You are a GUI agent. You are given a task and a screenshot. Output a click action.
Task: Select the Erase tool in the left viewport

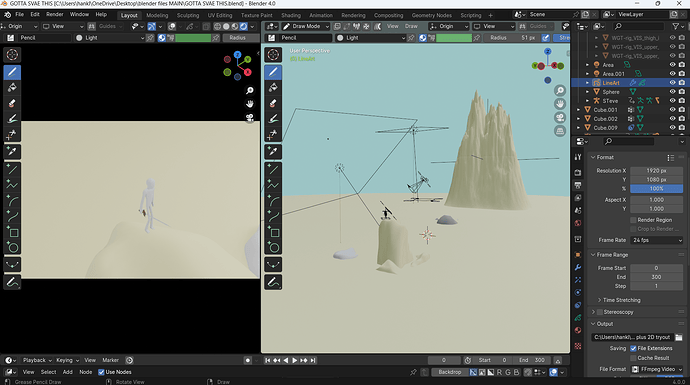point(12,103)
